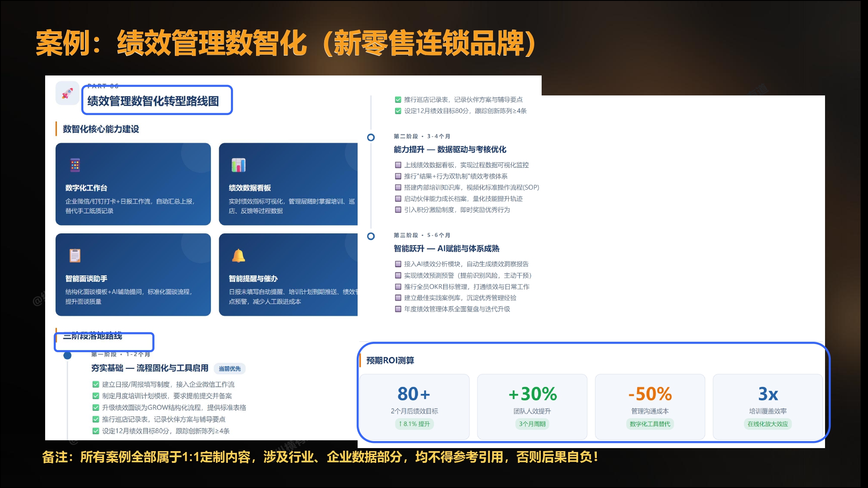Open the 绩效数据看板 card title
This screenshot has height=488, width=868.
(250, 188)
